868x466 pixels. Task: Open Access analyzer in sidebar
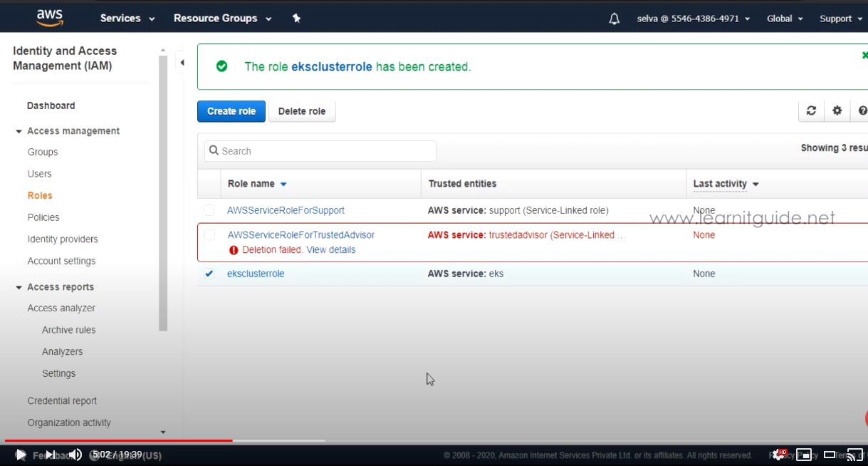coord(61,309)
